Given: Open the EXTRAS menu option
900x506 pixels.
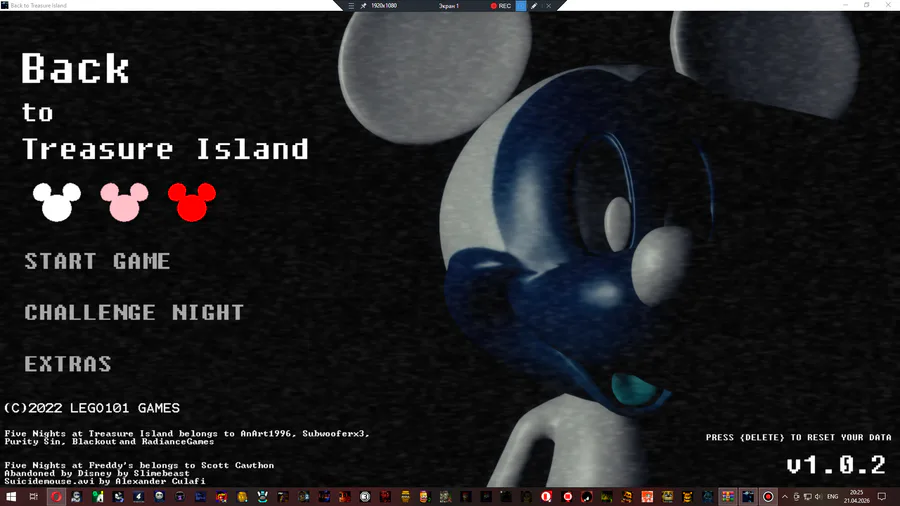Looking at the screenshot, I should pos(68,364).
